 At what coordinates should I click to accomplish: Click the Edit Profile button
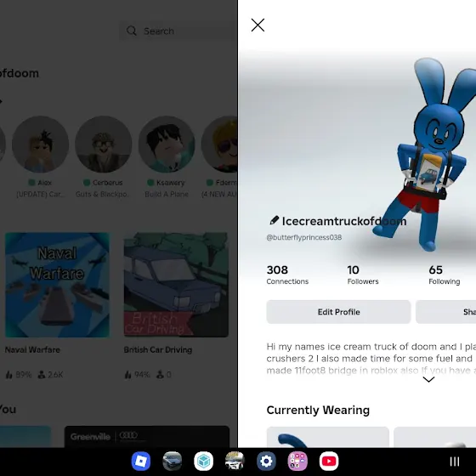click(x=338, y=312)
